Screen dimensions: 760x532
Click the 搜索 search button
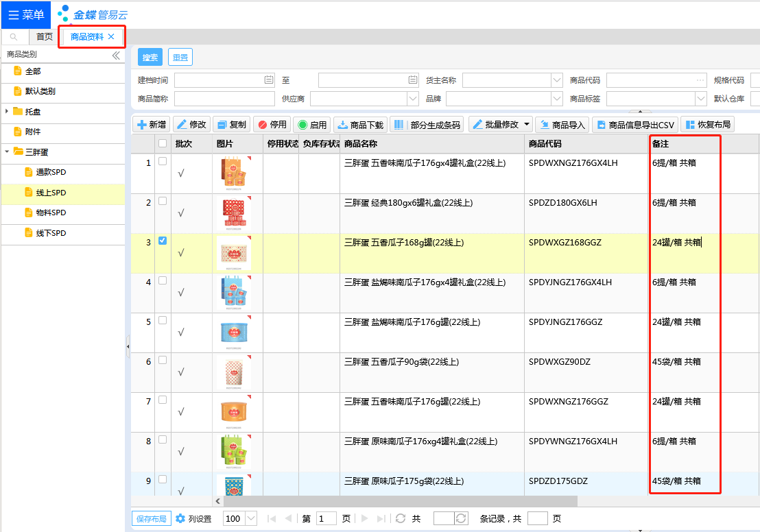[150, 58]
